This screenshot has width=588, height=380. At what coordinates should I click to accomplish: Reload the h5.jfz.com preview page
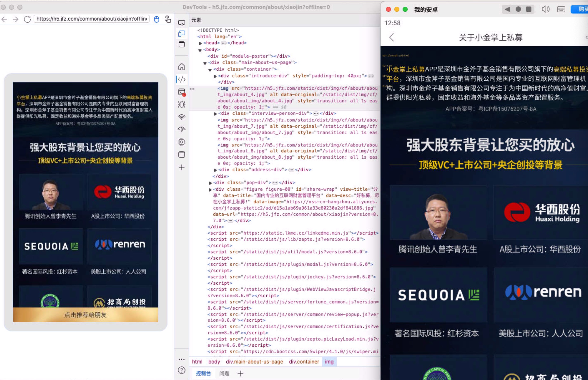tap(27, 19)
